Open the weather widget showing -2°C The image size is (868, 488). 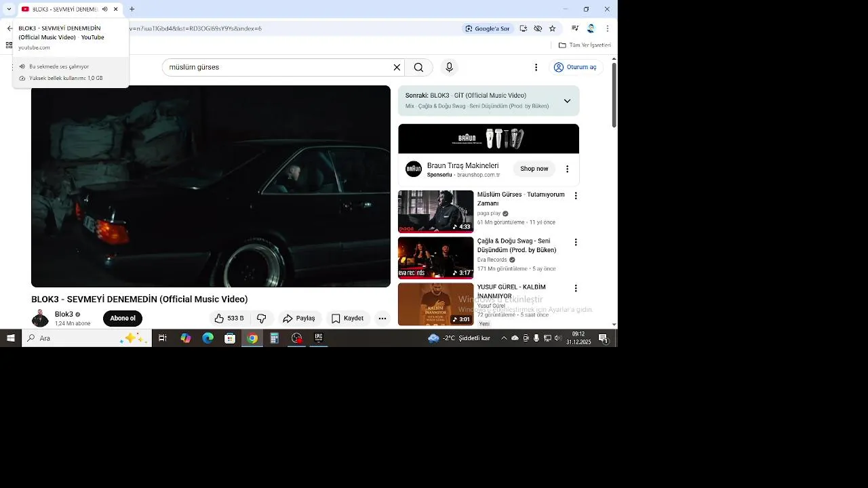(459, 338)
